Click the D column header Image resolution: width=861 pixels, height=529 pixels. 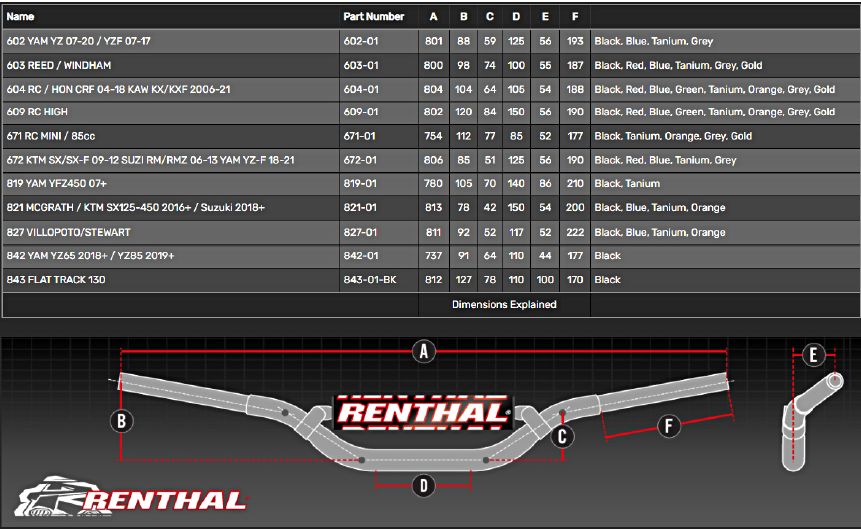516,16
